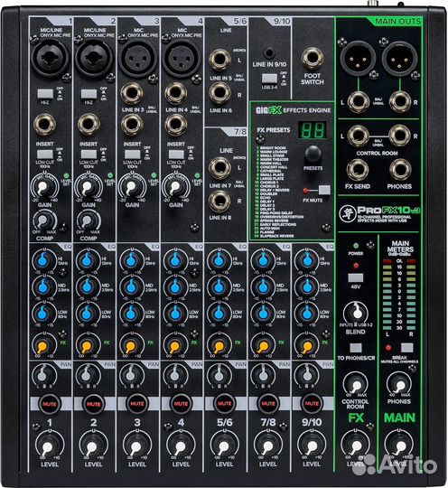Toggle the Hi-Z switch on channel 2
This screenshot has height=488, width=448.
tap(89, 93)
